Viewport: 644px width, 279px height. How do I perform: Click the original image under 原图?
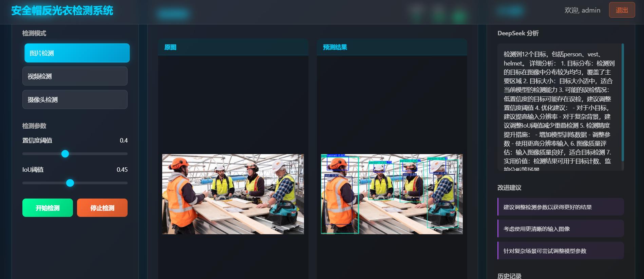point(233,194)
